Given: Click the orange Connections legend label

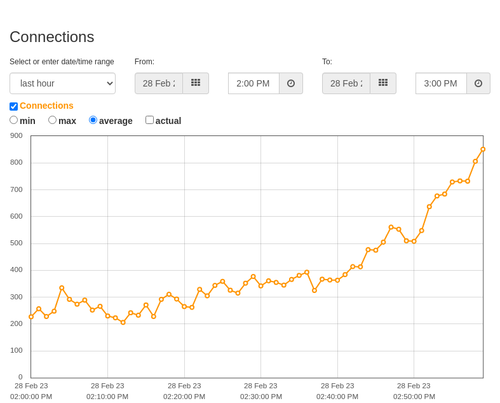Looking at the screenshot, I should tap(46, 106).
